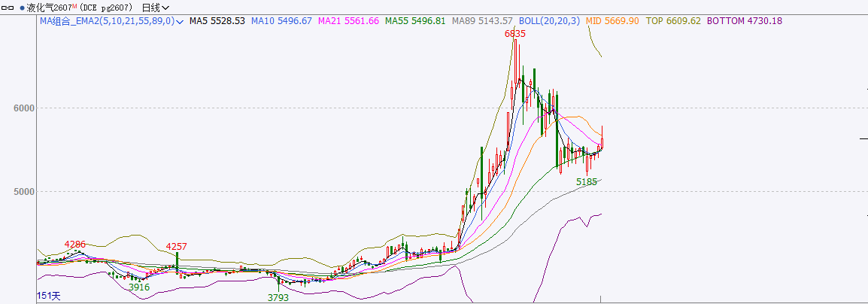Open the 日线 period dropdown
The height and width of the screenshot is (304, 868).
pos(156,8)
